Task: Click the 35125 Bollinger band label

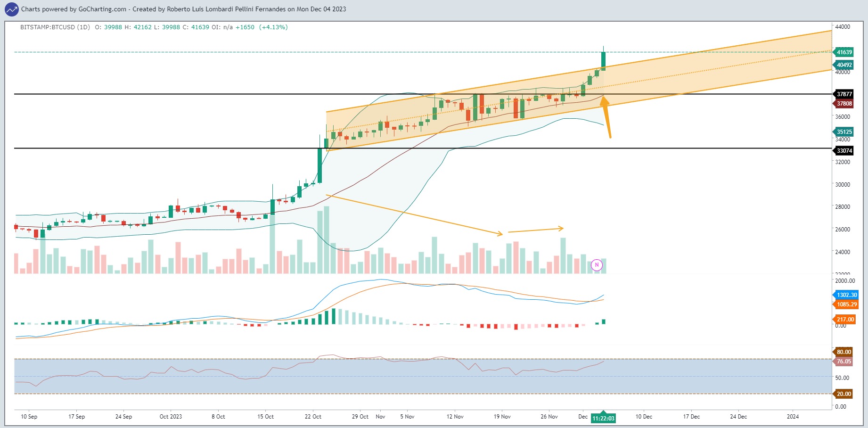Action: [x=844, y=132]
